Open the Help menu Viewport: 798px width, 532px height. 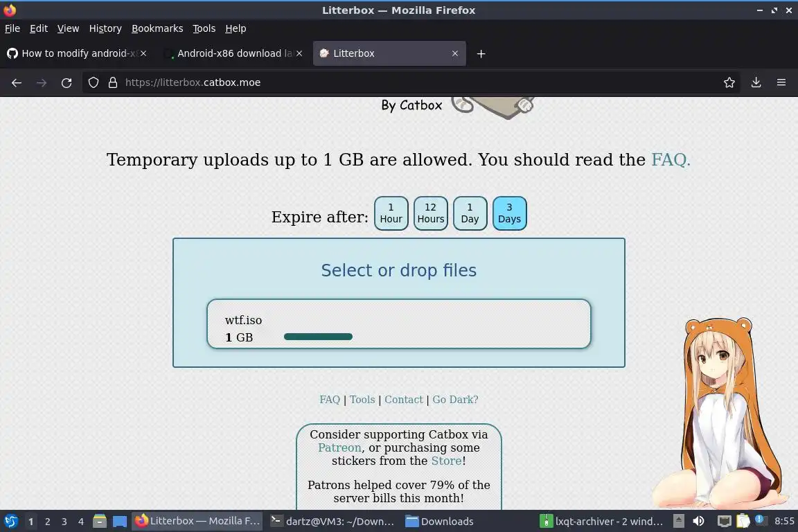coord(236,28)
